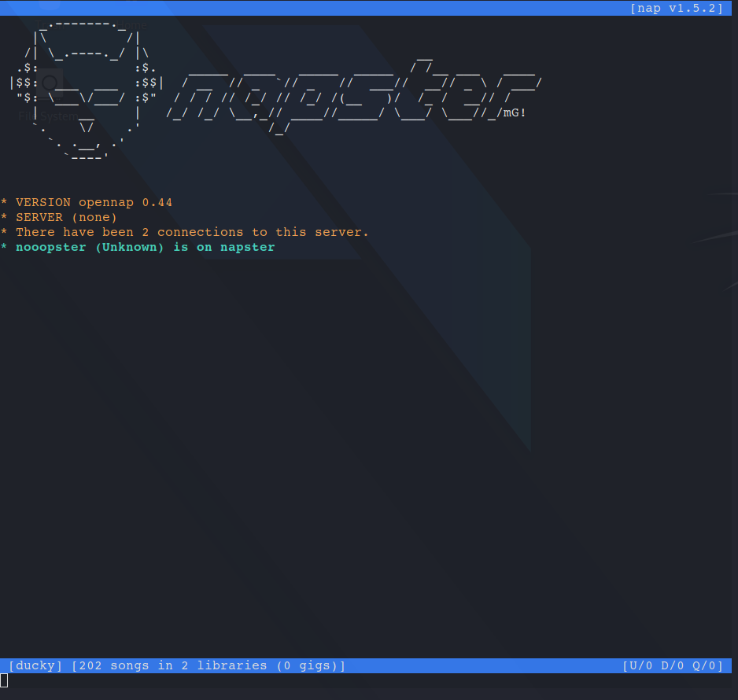This screenshot has height=700, width=738.
Task: Click the ASCII-art "napster" banner
Action: pyautogui.click(x=353, y=97)
